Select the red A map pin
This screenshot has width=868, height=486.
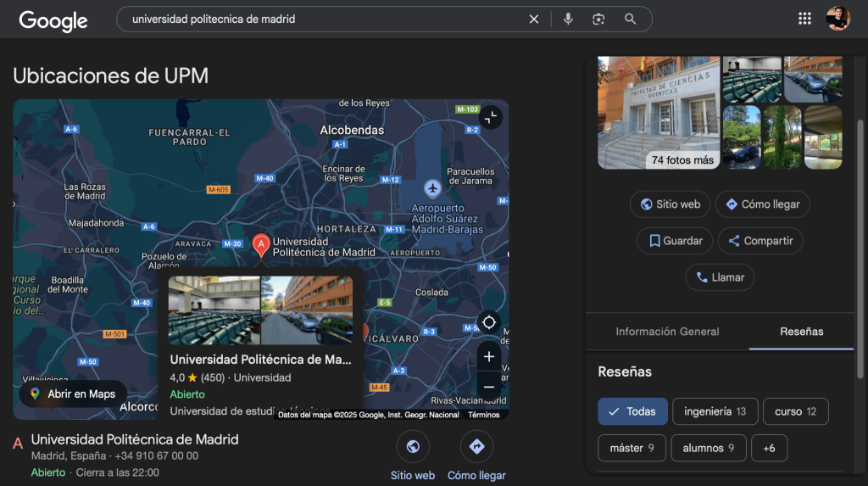pos(261,245)
